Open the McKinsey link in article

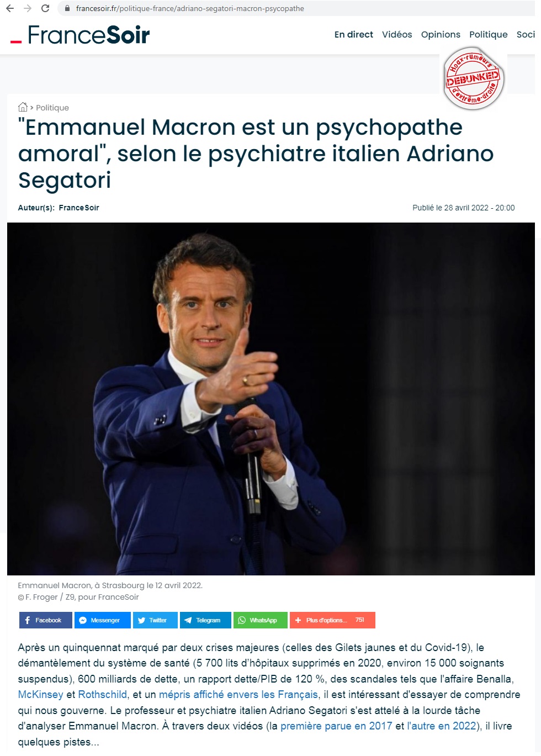coord(41,694)
